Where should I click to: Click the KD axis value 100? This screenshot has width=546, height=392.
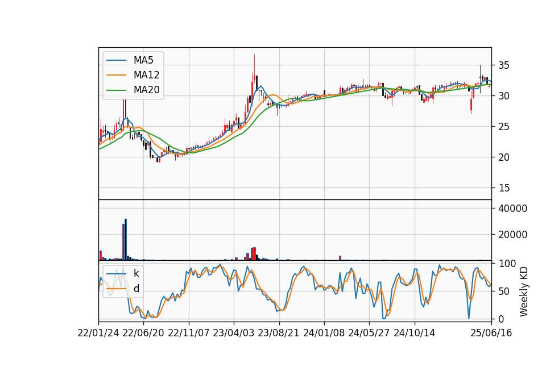pyautogui.click(x=507, y=264)
